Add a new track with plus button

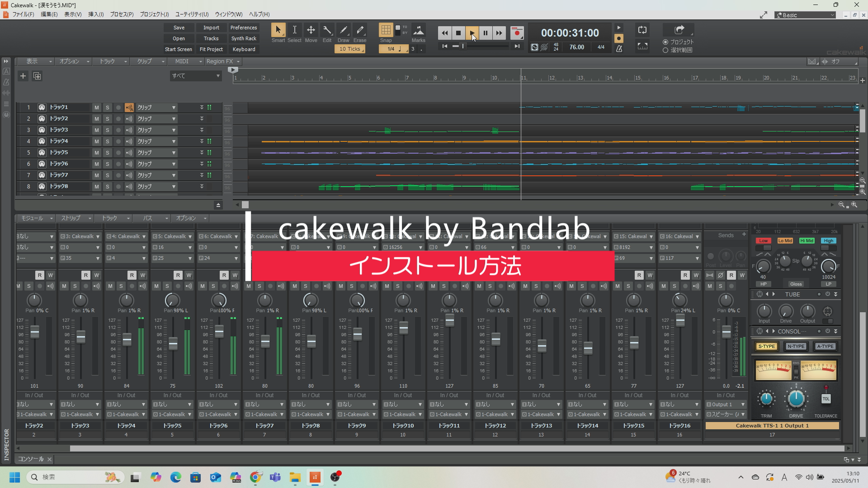(x=23, y=76)
